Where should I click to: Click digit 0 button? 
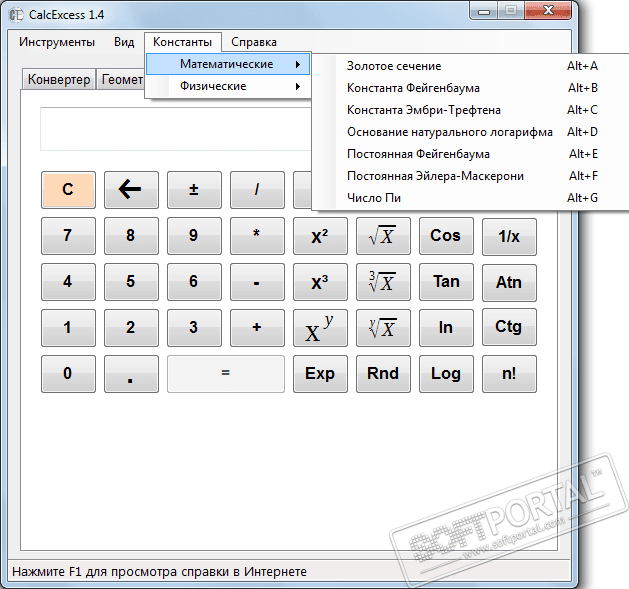[x=68, y=374]
